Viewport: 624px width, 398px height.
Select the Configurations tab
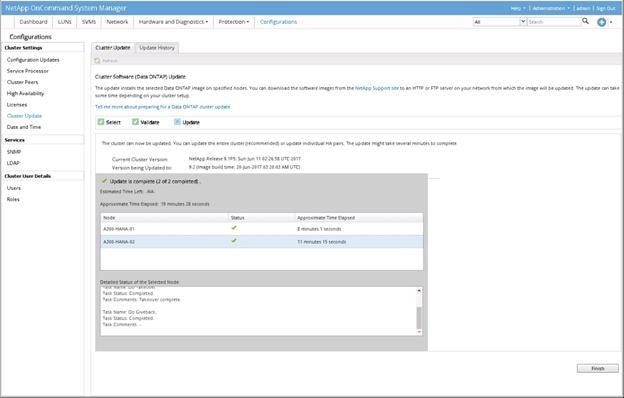click(x=278, y=22)
